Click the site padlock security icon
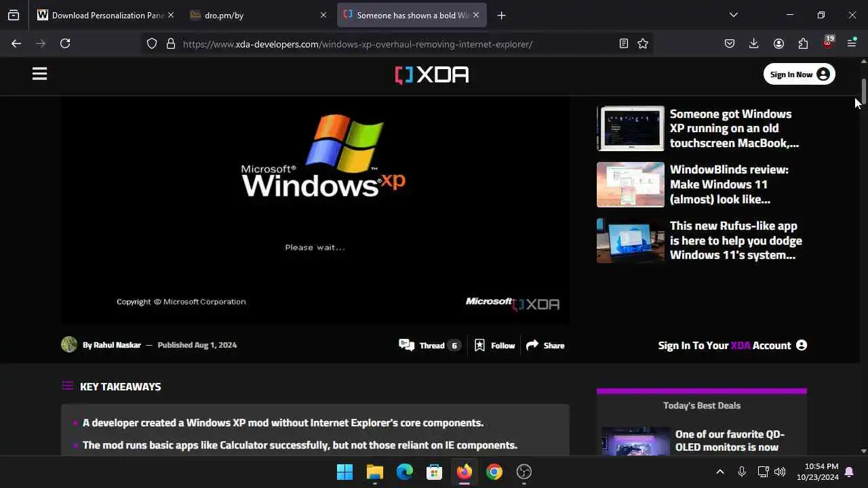This screenshot has width=868, height=488. (x=171, y=43)
